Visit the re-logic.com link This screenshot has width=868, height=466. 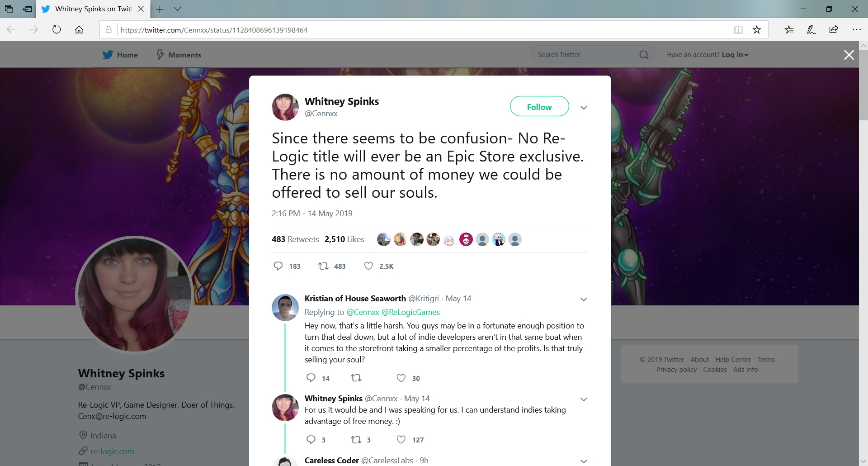[x=112, y=451]
